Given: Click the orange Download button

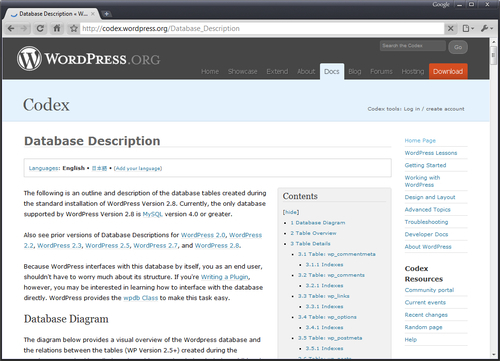Looking at the screenshot, I should [448, 71].
